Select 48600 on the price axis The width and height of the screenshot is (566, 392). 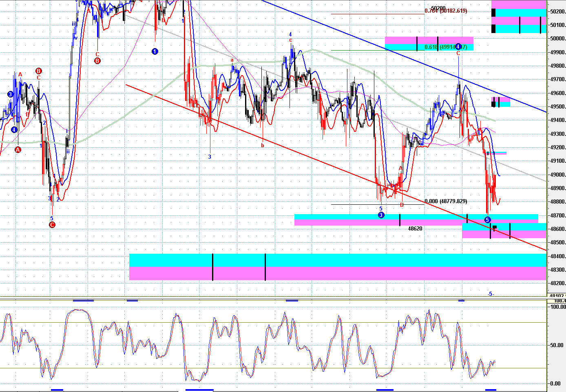click(557, 229)
